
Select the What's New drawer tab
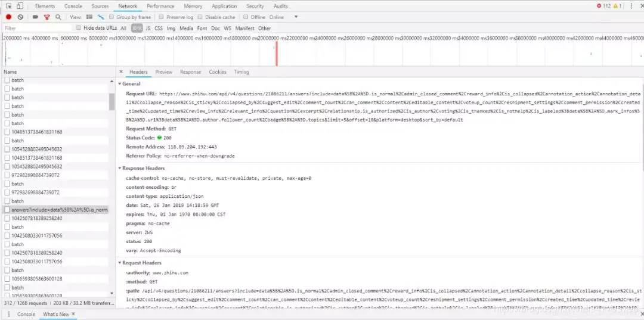(x=56, y=314)
